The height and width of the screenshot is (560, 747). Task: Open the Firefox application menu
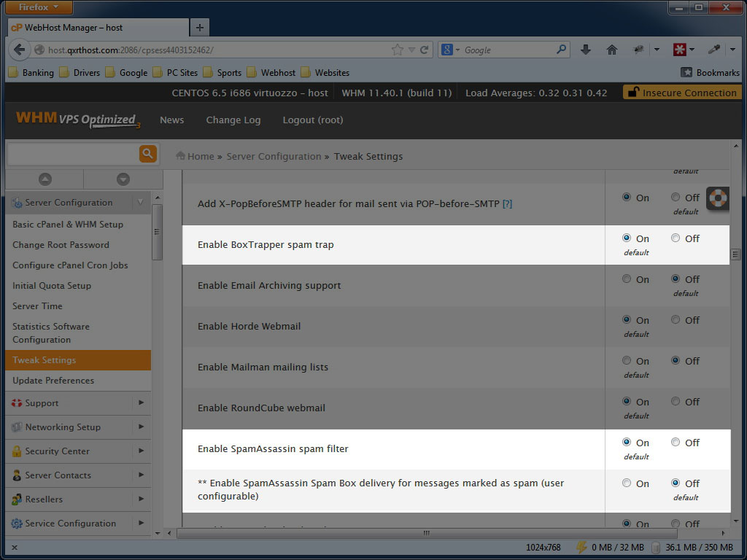click(39, 7)
